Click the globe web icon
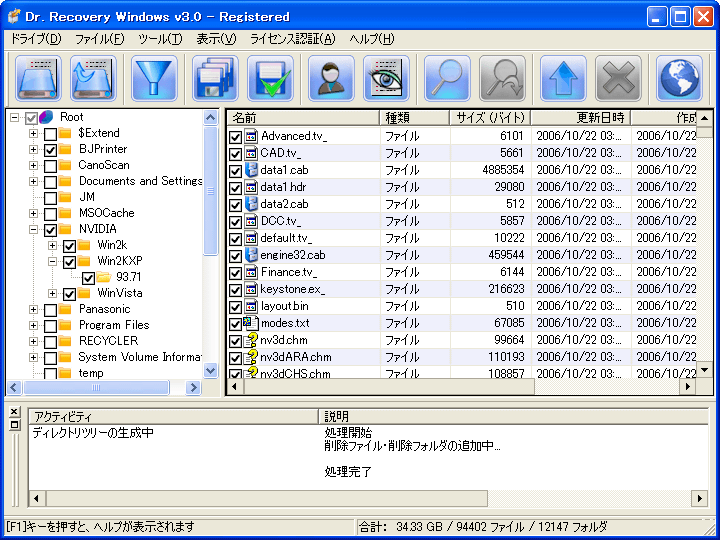This screenshot has width=720, height=540. [679, 78]
